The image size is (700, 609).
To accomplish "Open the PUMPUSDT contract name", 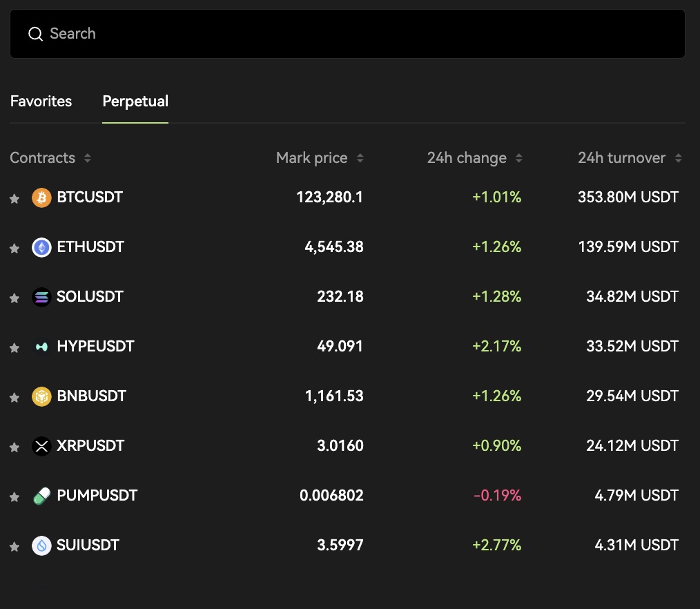I will [x=97, y=496].
